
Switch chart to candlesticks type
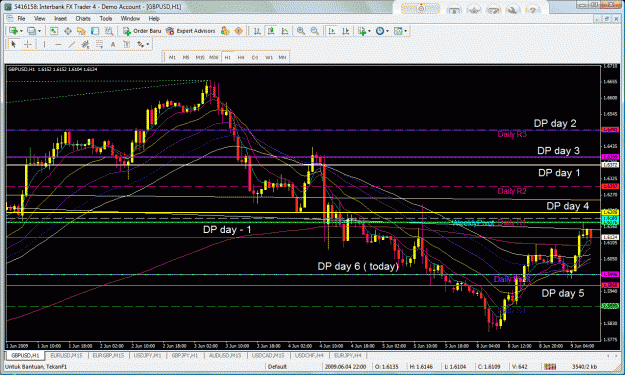click(271, 31)
